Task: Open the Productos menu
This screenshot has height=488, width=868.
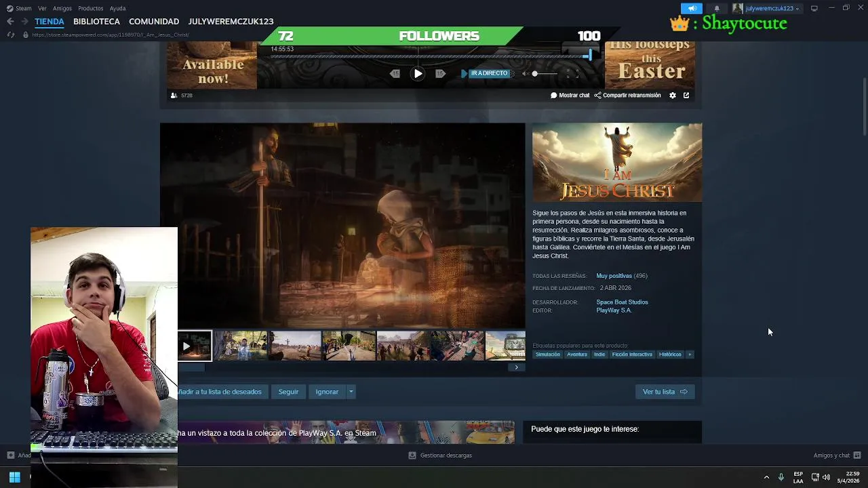Action: (91, 8)
